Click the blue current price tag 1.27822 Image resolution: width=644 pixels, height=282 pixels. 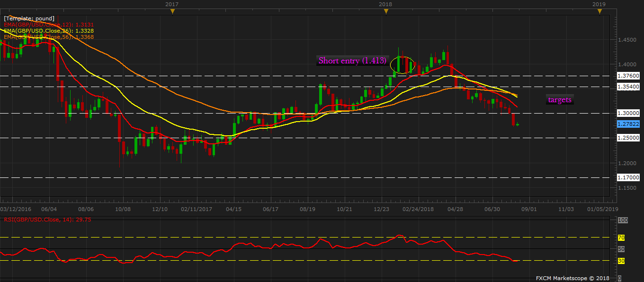click(628, 124)
